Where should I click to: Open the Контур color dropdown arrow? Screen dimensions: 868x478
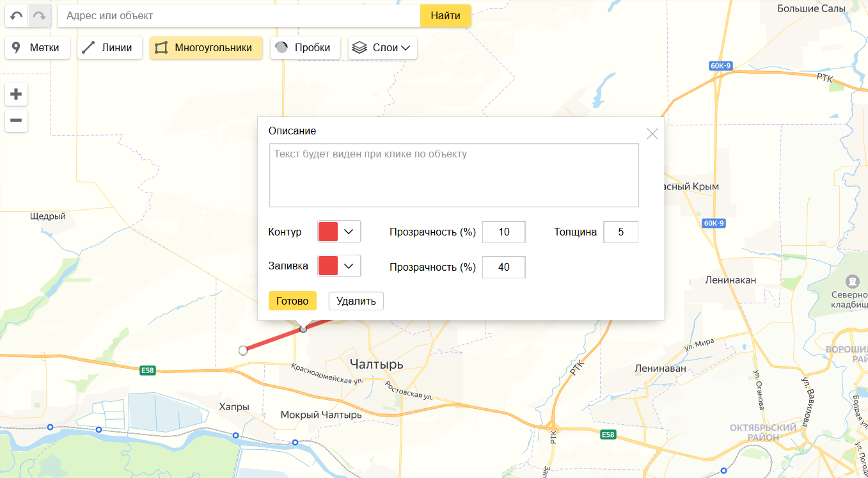pyautogui.click(x=349, y=232)
